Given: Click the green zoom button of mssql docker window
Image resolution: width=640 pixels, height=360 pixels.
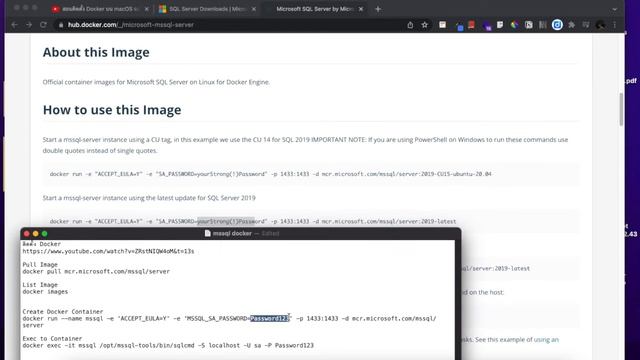Looking at the screenshot, I should pos(44,234).
